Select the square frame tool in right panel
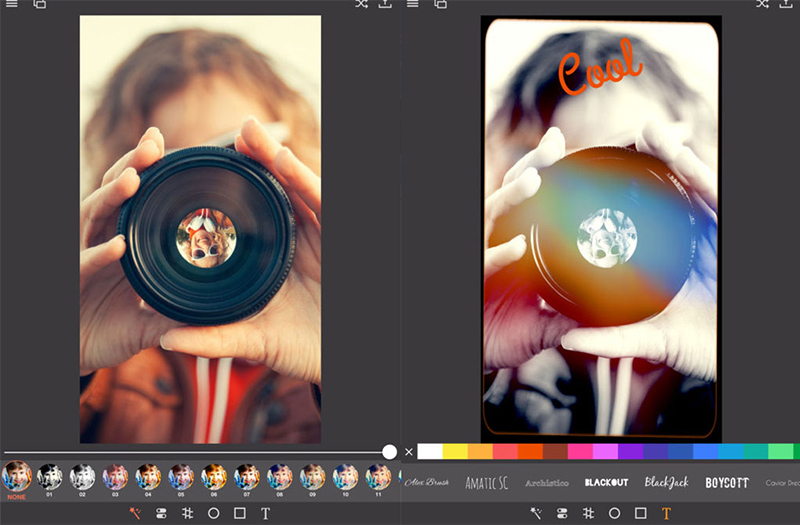 (x=641, y=513)
